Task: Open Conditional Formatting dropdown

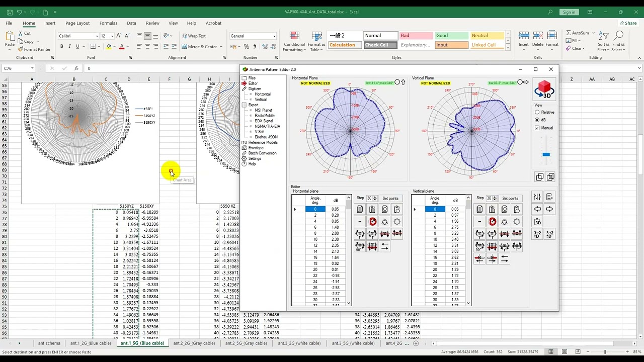Action: [294, 41]
